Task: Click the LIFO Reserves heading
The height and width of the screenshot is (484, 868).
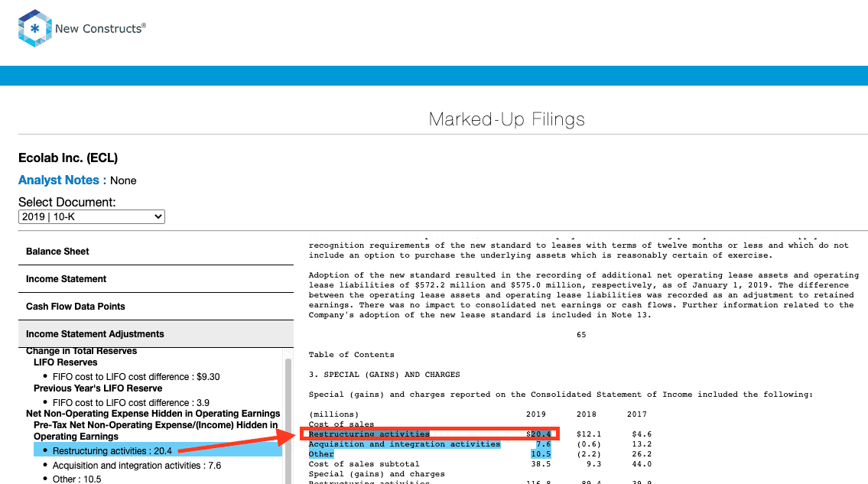Action: pos(65,362)
